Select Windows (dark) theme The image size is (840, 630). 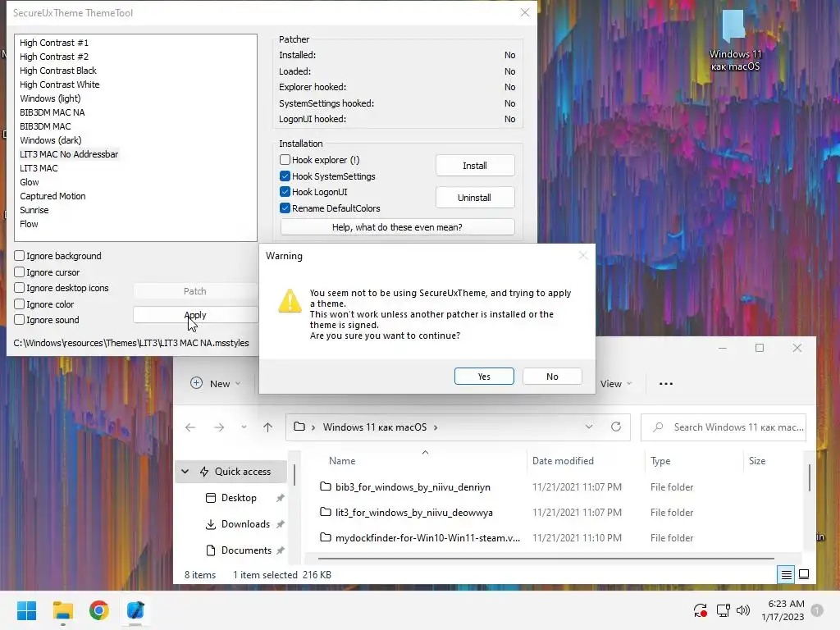pyautogui.click(x=51, y=140)
